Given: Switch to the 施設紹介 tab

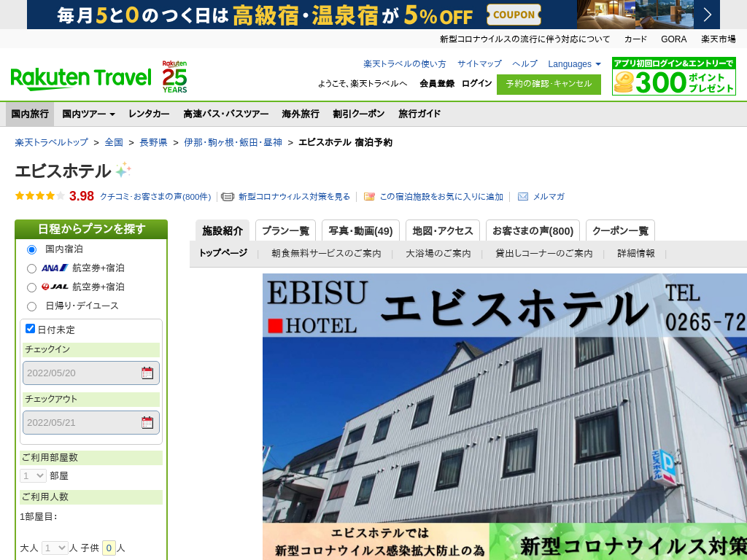Looking at the screenshot, I should click(x=222, y=231).
